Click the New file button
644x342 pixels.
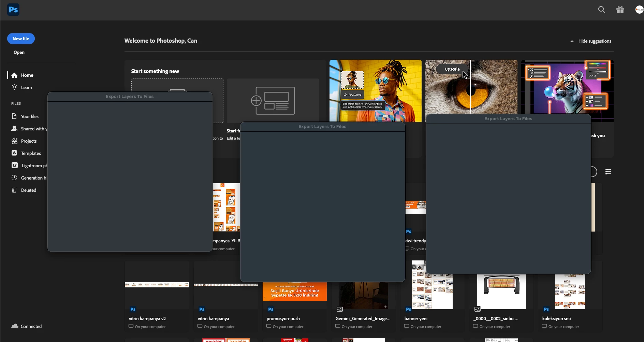[x=21, y=39]
